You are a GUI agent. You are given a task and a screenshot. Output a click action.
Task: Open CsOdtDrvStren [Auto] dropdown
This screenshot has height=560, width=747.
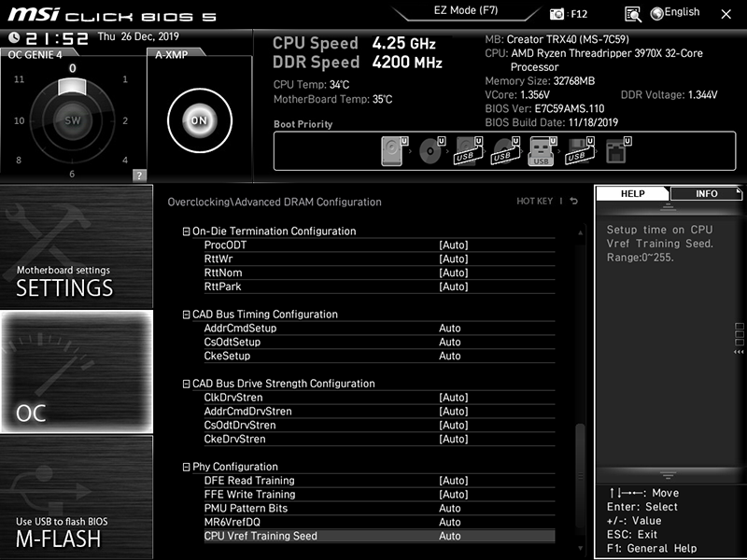coord(454,425)
